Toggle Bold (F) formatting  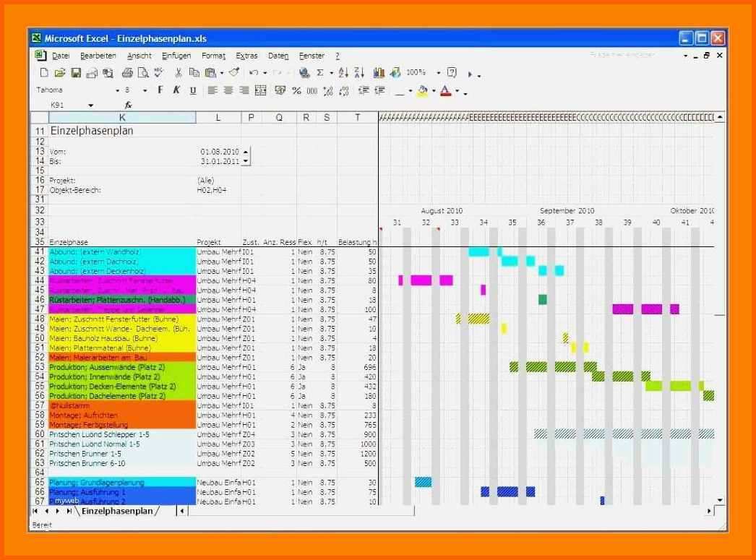(160, 90)
